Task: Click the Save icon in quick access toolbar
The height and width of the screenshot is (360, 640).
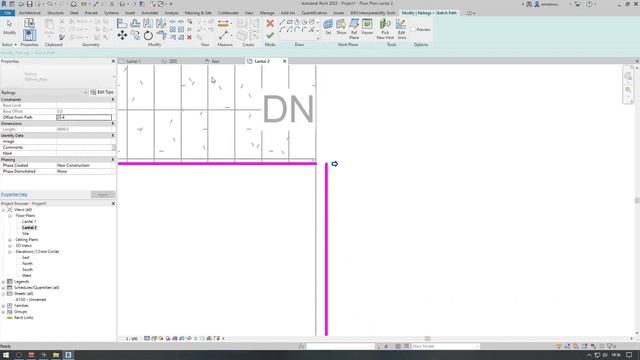Action: 29,4
